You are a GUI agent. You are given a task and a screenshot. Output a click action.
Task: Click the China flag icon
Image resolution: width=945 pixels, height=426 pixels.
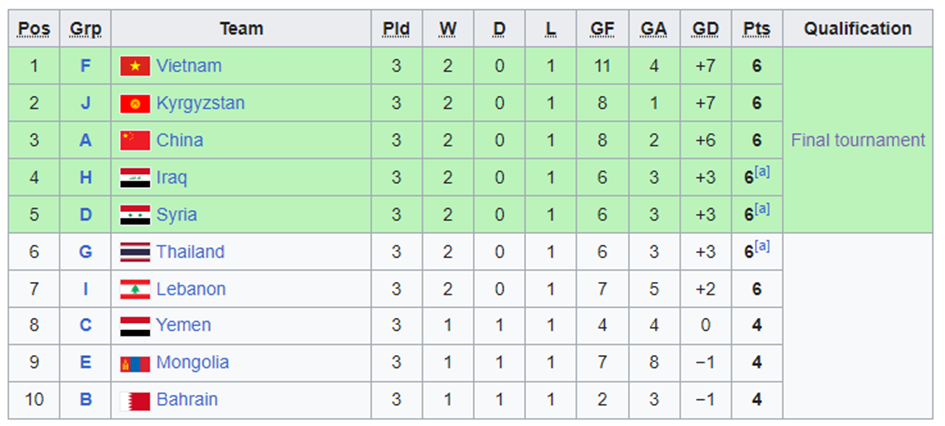tap(135, 141)
